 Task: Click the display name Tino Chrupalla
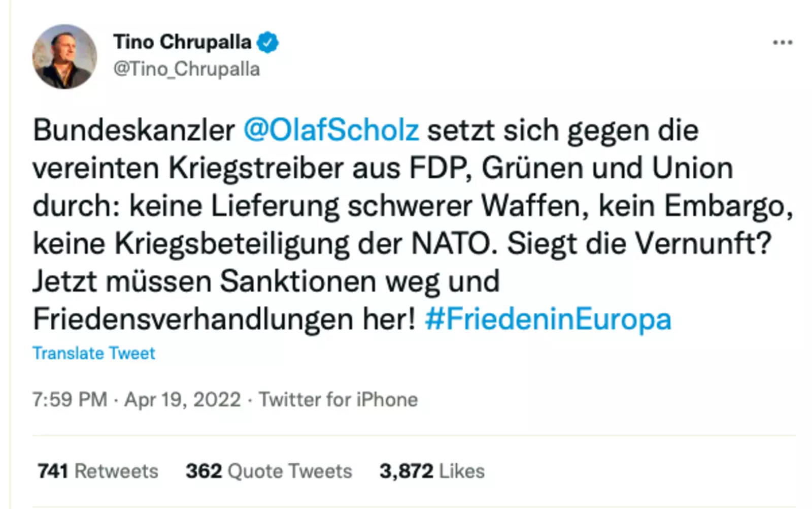[x=182, y=42]
